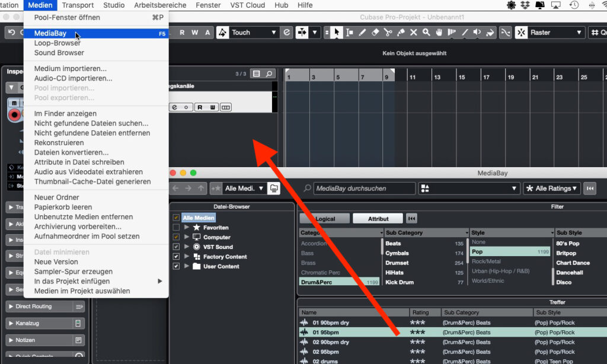Uncheck the Factory Content checkbox

176,256
